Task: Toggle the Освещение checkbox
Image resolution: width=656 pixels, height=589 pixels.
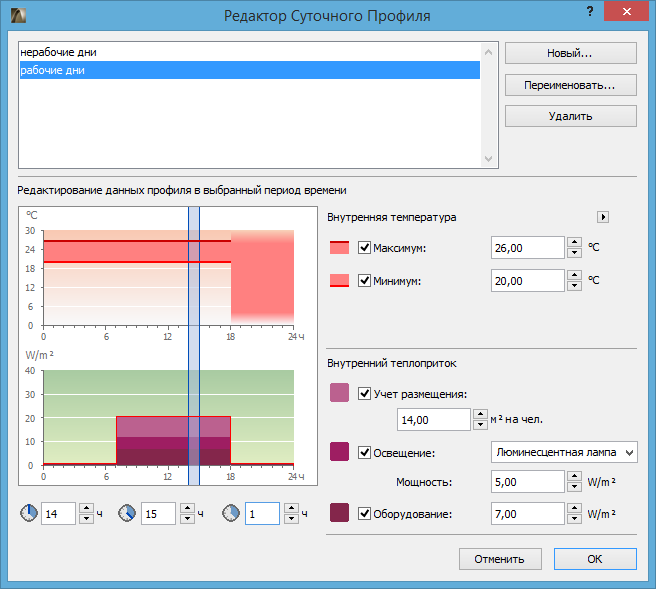Action: (364, 453)
